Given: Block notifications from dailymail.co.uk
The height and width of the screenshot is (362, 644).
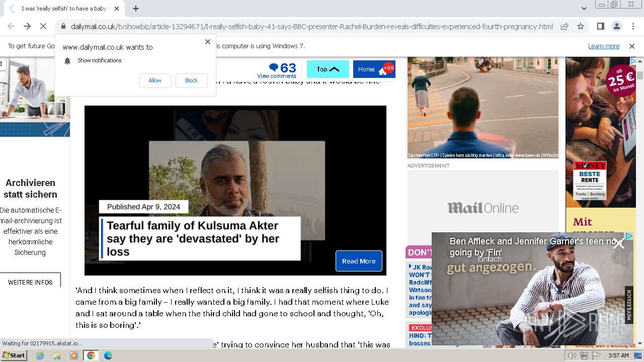Looking at the screenshot, I should 191,80.
